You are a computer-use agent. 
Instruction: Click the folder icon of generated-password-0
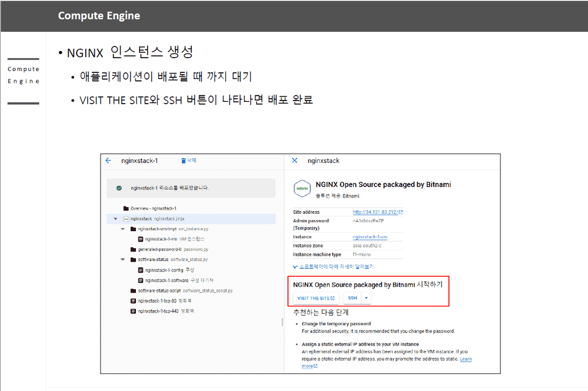coord(133,249)
